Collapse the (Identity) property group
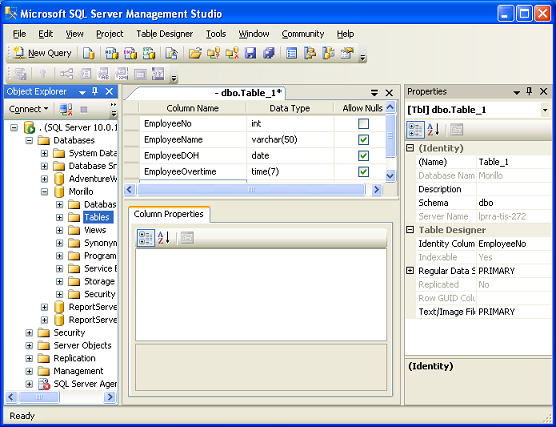The height and width of the screenshot is (427, 556). click(x=410, y=148)
